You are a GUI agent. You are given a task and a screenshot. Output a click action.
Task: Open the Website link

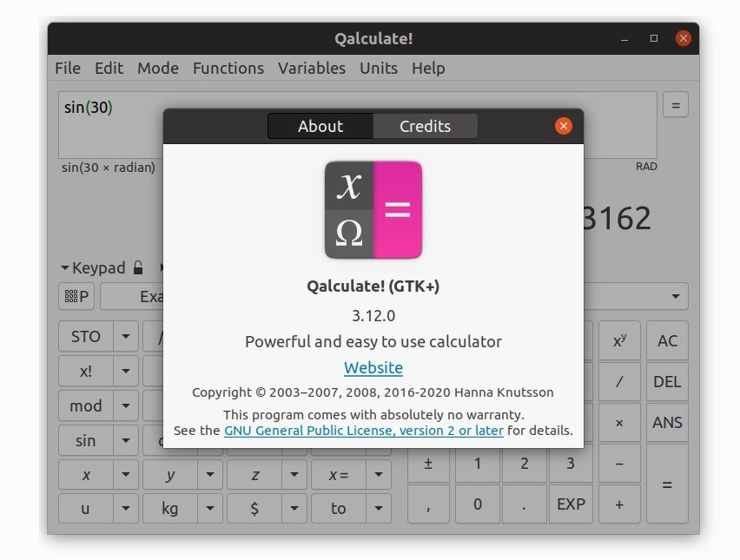click(373, 367)
